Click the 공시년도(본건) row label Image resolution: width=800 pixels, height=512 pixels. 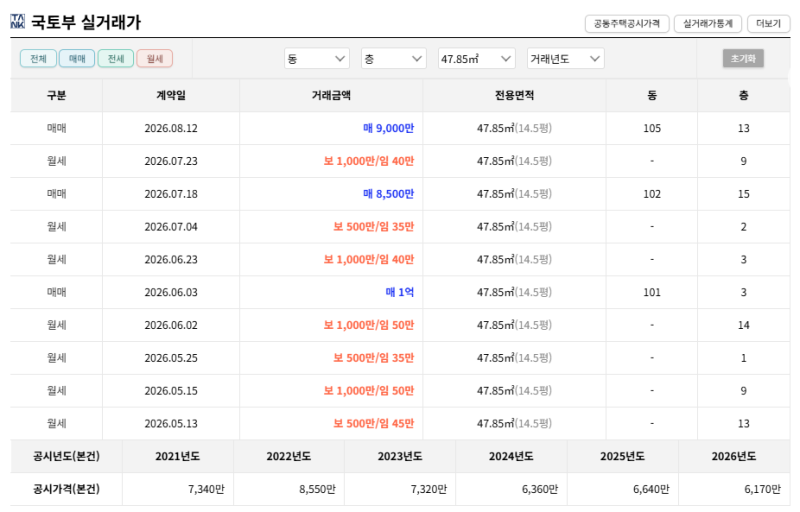(x=66, y=456)
